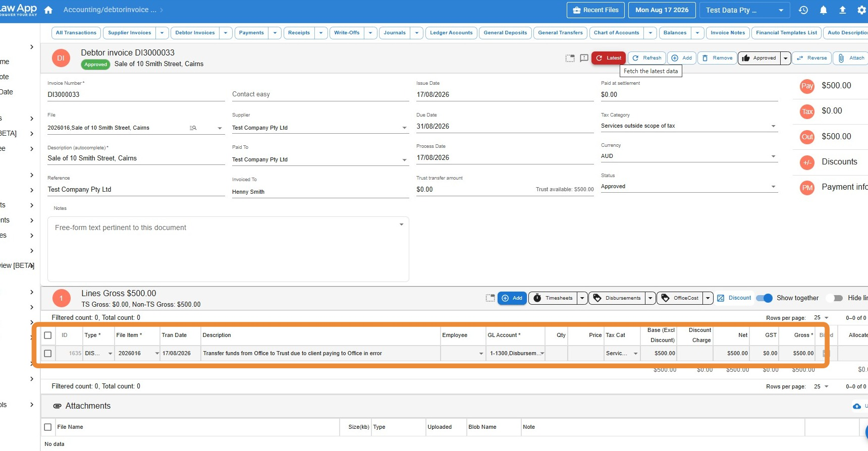
Task: Click the Due Date field
Action: click(x=505, y=127)
